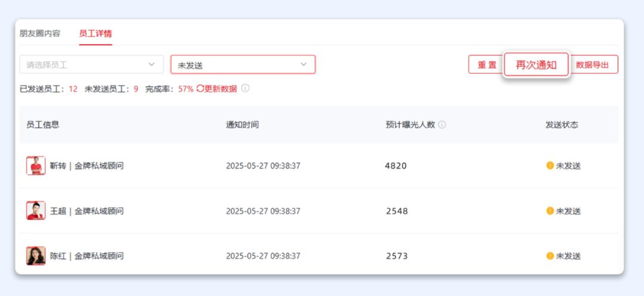Open the 请选择员工 employee dropdown
644x296 pixels.
click(91, 64)
